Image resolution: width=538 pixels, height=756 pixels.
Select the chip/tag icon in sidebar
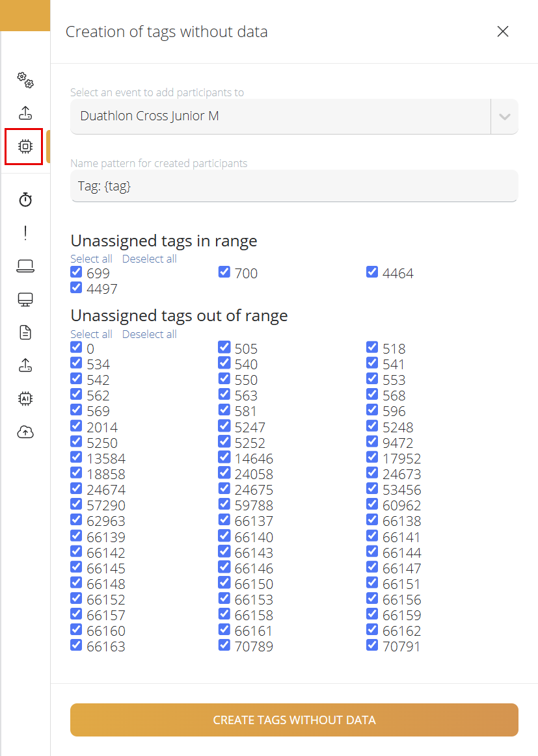(25, 146)
